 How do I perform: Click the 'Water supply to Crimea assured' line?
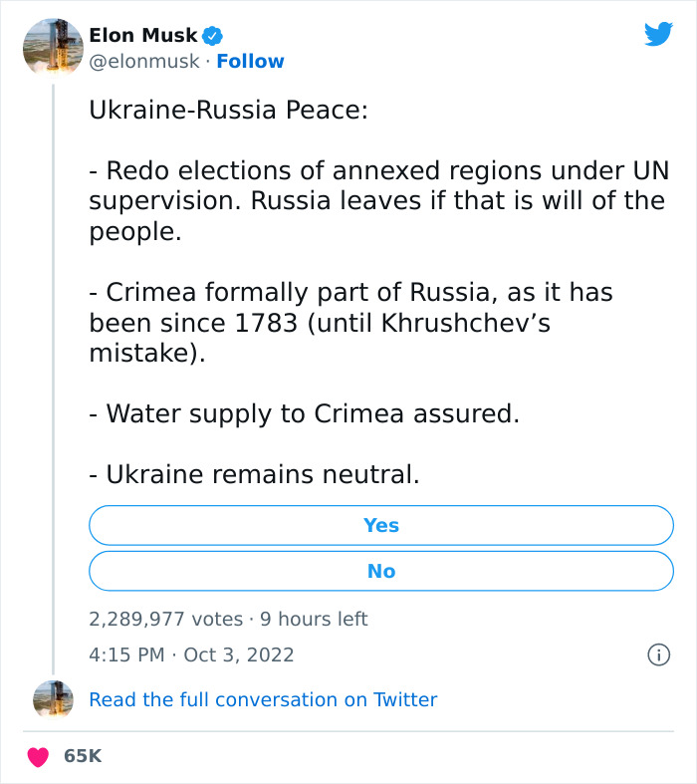pos(305,412)
